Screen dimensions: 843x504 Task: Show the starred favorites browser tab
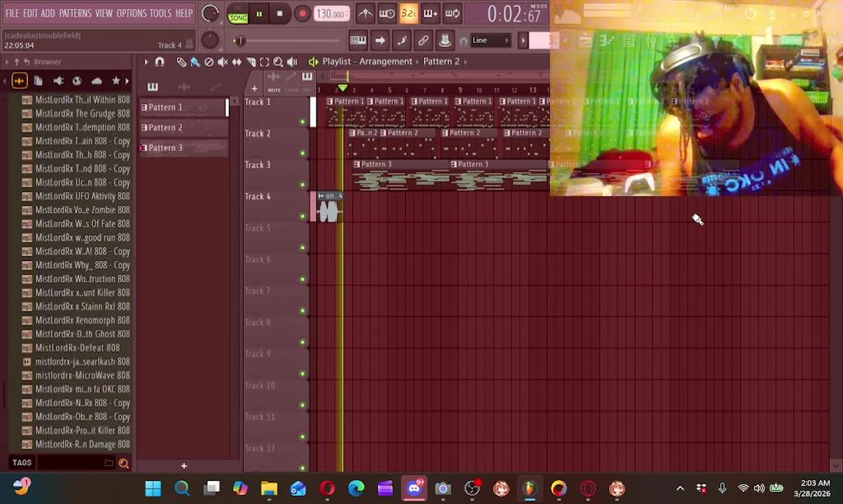[116, 81]
